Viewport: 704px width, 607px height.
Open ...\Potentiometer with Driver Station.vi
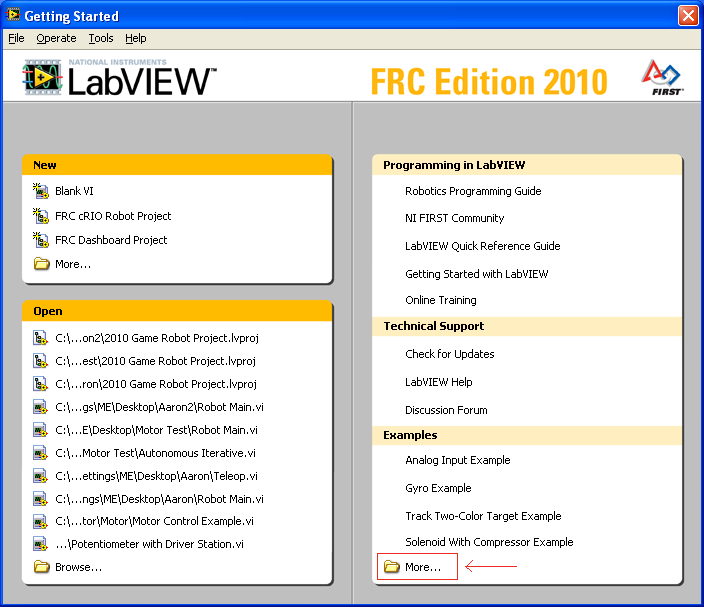pyautogui.click(x=150, y=544)
